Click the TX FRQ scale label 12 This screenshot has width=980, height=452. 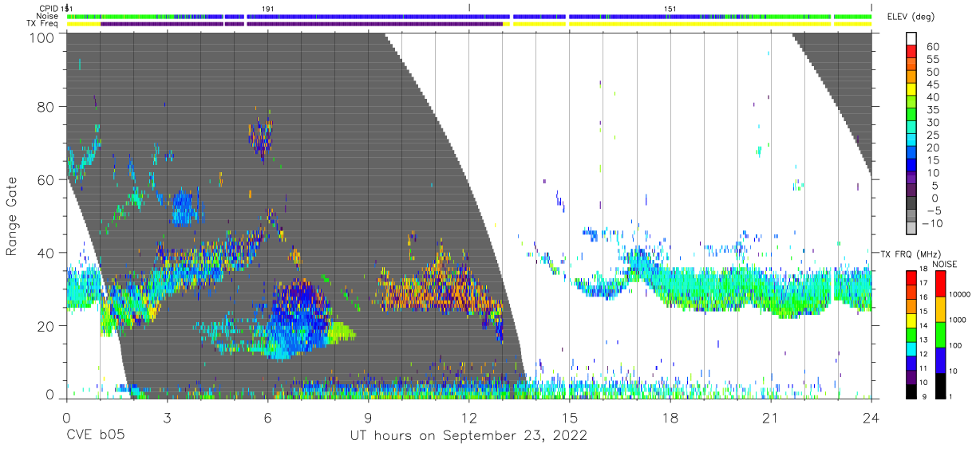925,356
